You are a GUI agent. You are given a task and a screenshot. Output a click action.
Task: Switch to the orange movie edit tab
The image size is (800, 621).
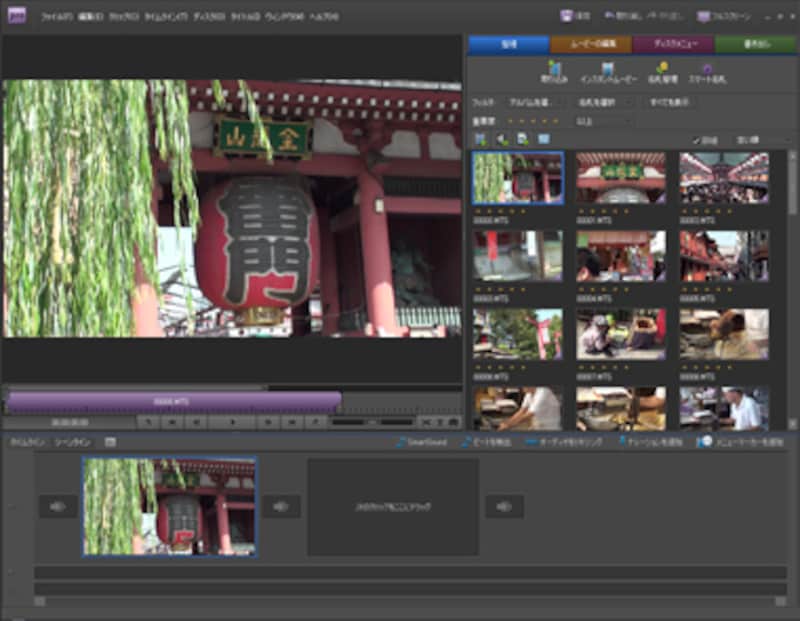(590, 44)
